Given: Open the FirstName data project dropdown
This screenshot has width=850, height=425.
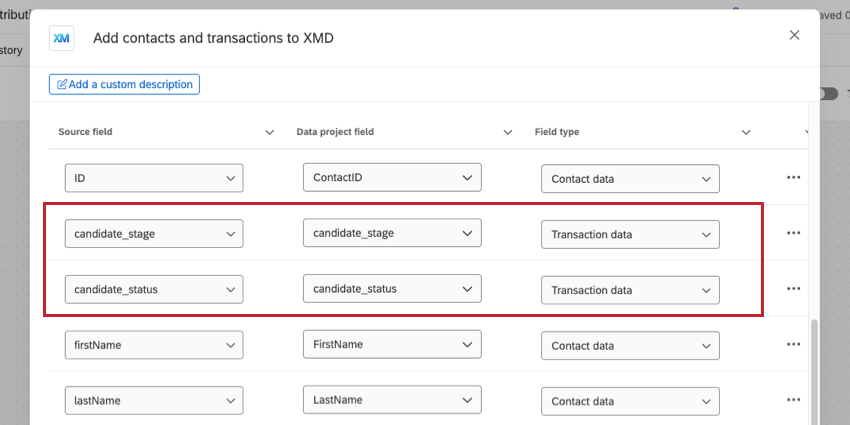Looking at the screenshot, I should 392,345.
